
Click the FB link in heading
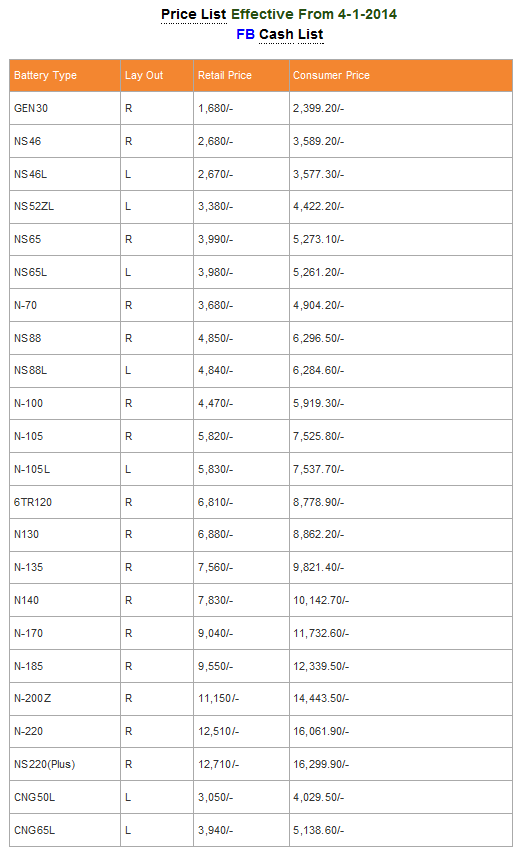[245, 34]
